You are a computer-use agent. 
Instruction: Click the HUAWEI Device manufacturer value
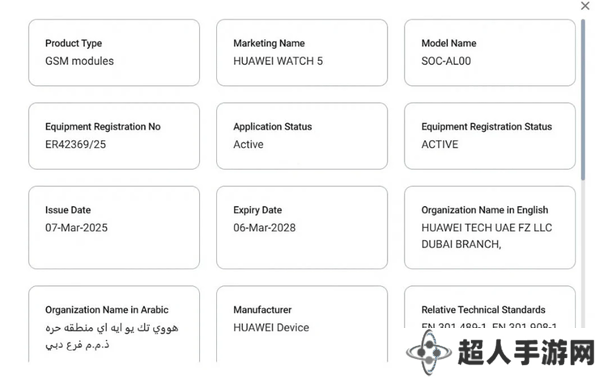point(271,327)
